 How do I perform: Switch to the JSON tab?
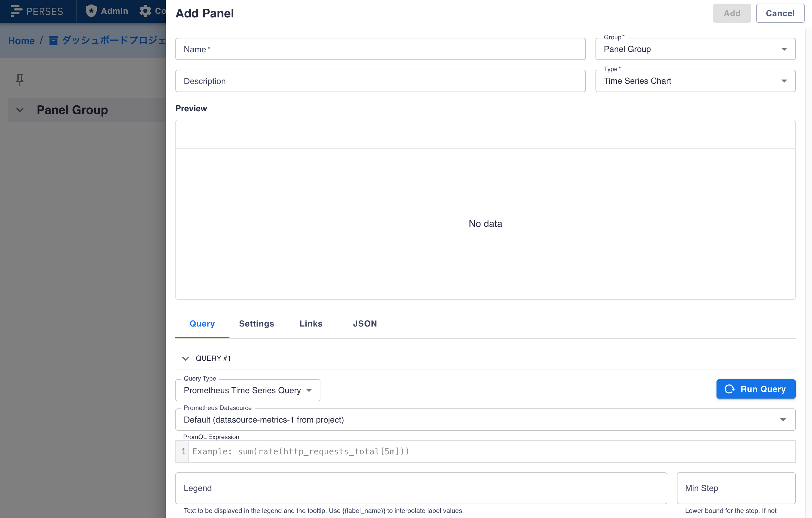(365, 324)
